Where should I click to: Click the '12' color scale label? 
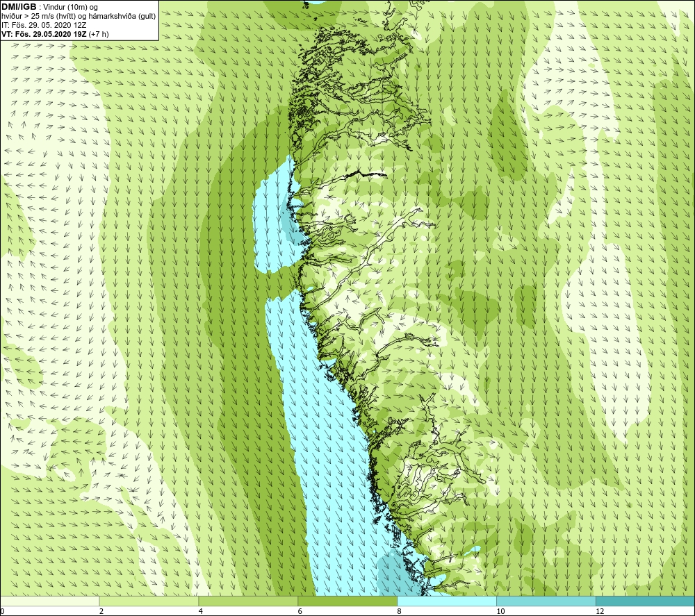pos(600,611)
